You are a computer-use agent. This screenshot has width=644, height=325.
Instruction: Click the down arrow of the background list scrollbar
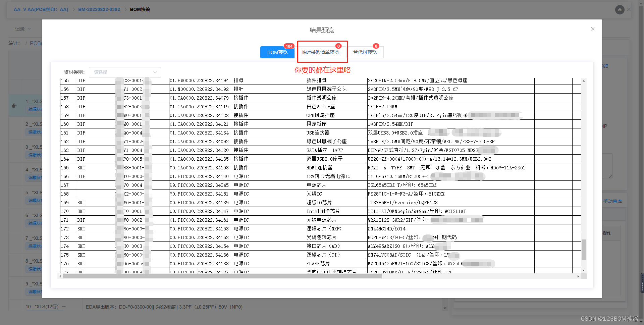click(445, 308)
